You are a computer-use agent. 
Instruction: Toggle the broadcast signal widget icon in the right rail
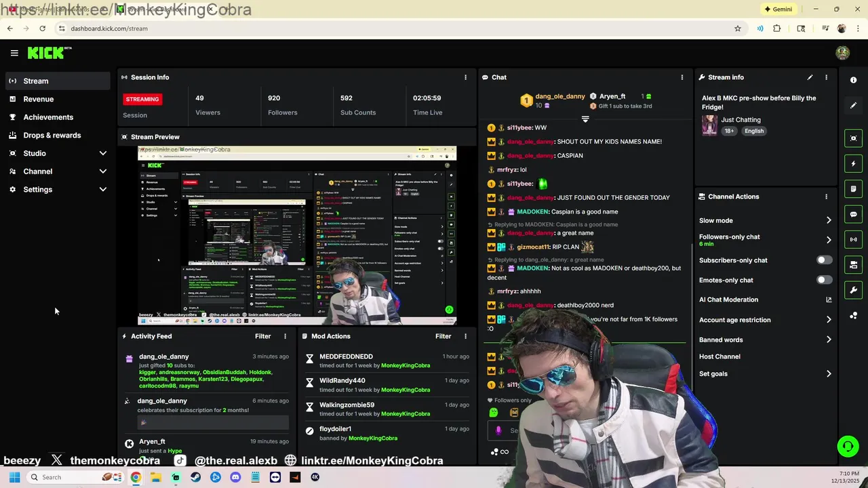tap(853, 239)
